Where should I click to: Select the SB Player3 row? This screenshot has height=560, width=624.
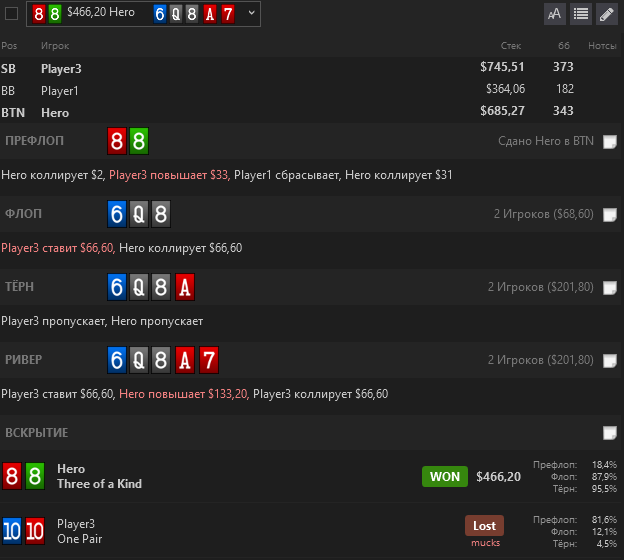click(x=310, y=68)
